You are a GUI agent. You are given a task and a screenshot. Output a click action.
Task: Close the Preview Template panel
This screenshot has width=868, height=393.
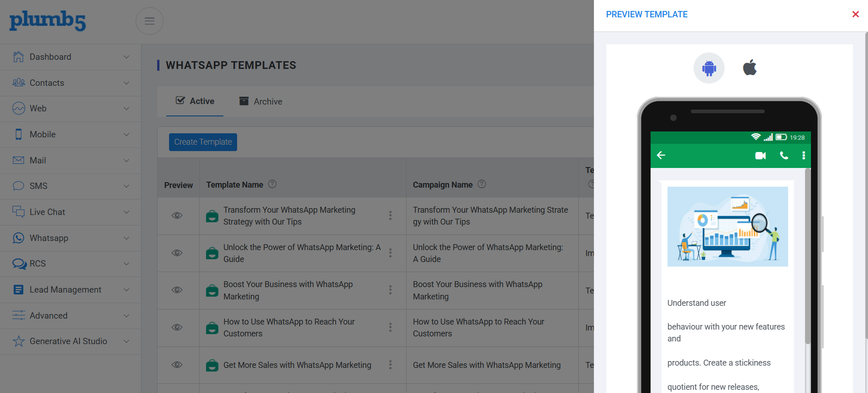856,14
